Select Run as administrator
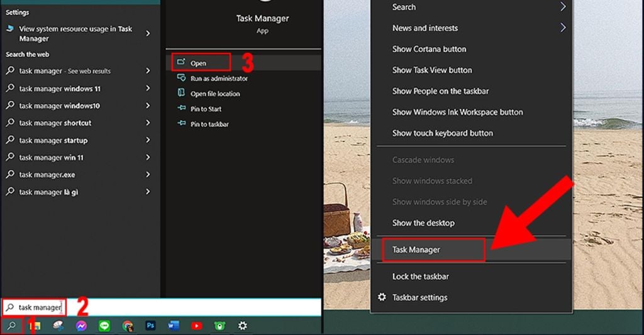The image size is (644, 335). click(x=219, y=79)
